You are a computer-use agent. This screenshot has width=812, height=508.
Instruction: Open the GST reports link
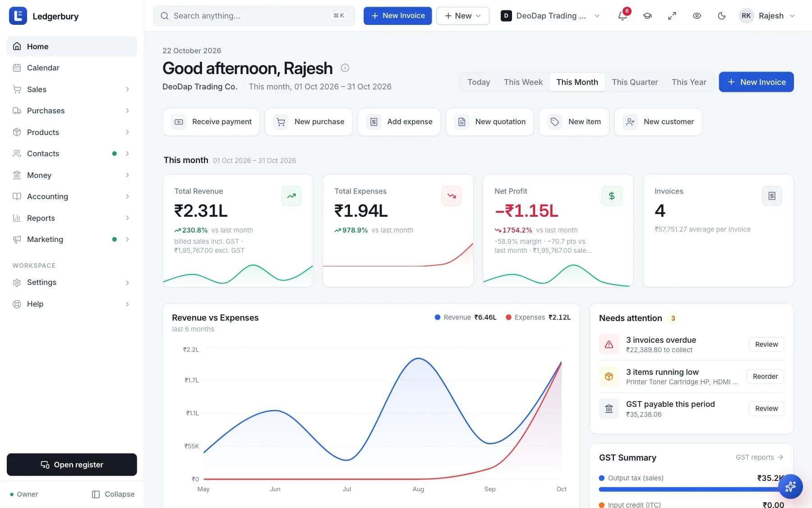pyautogui.click(x=759, y=457)
